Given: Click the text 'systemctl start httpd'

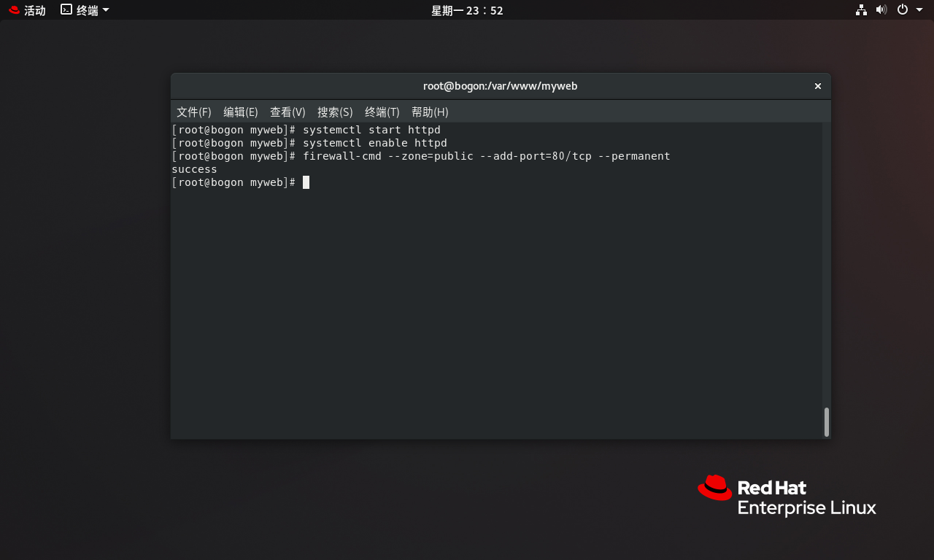Looking at the screenshot, I should (x=371, y=130).
